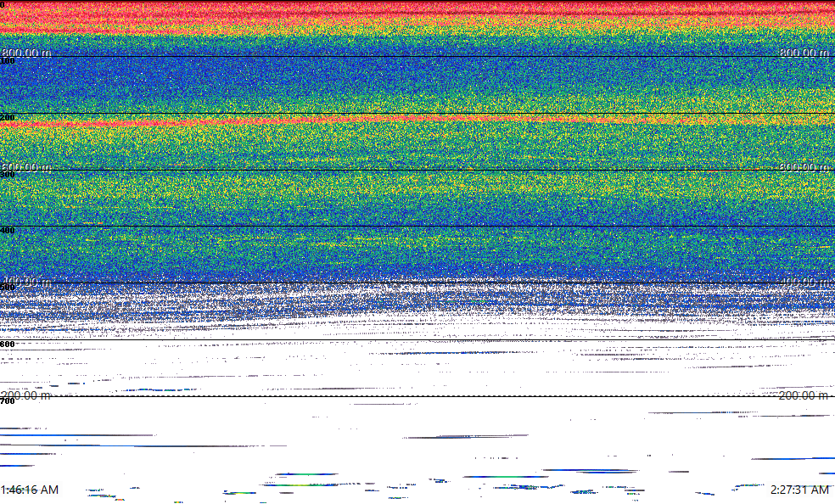Click the 2:27:31 AM end timestamp
This screenshot has width=835, height=504.
[x=799, y=490]
